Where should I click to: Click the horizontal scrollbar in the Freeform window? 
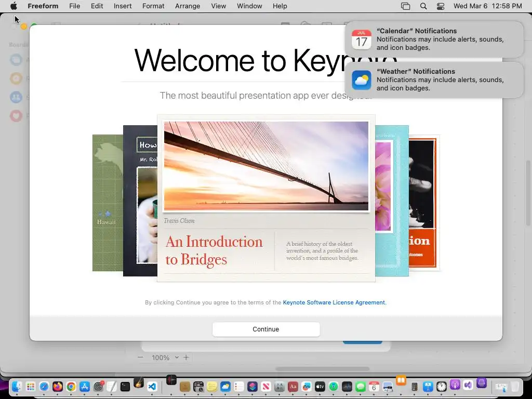(x=322, y=369)
